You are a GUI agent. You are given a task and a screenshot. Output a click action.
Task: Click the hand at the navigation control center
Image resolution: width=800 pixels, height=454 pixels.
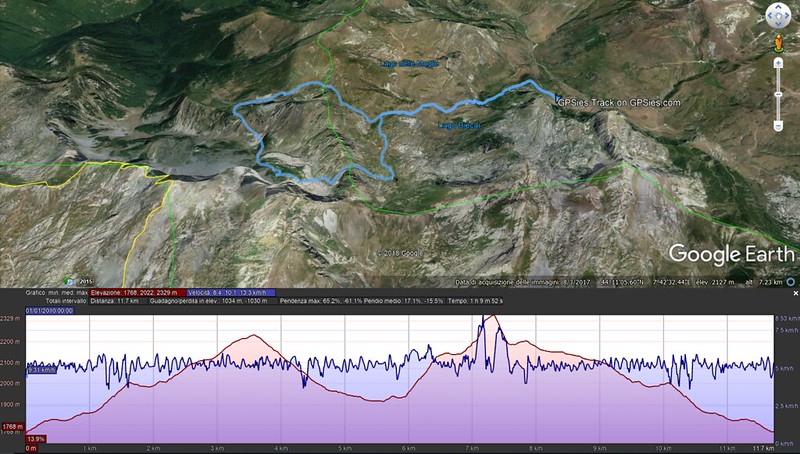pos(778,15)
